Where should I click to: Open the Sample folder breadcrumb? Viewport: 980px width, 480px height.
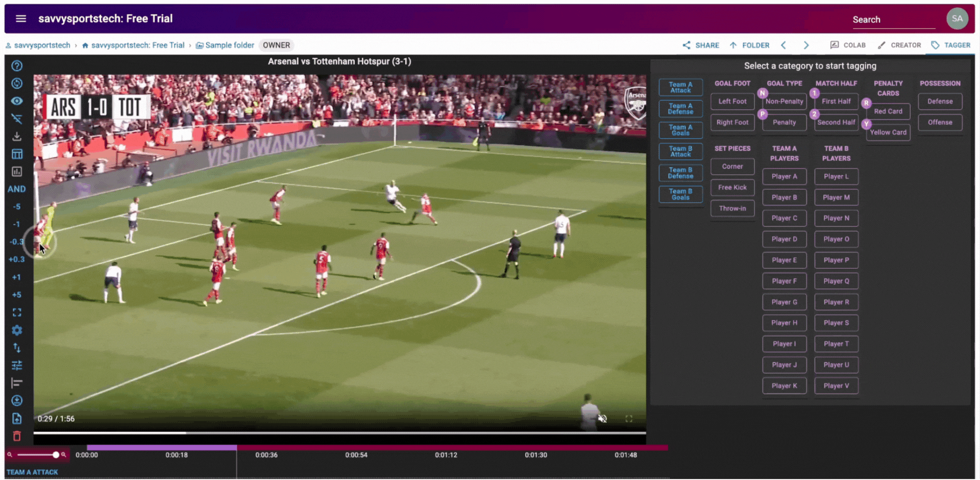225,45
